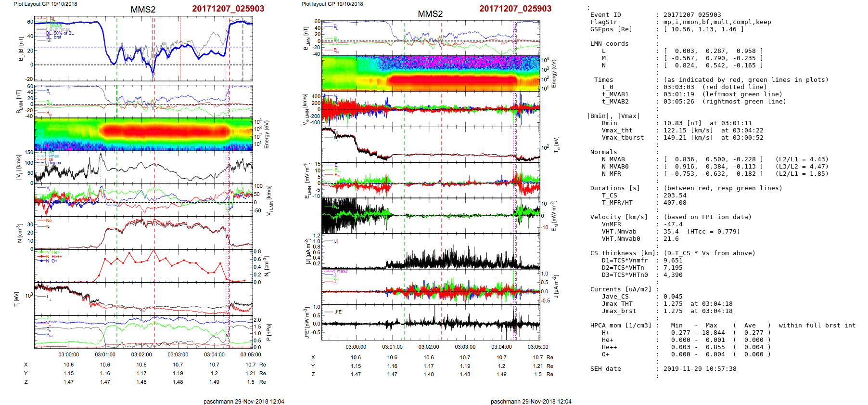Click the VnMFR value '-47.4'
Image resolution: width=868 pixels, height=405 pixels.
pos(673,224)
